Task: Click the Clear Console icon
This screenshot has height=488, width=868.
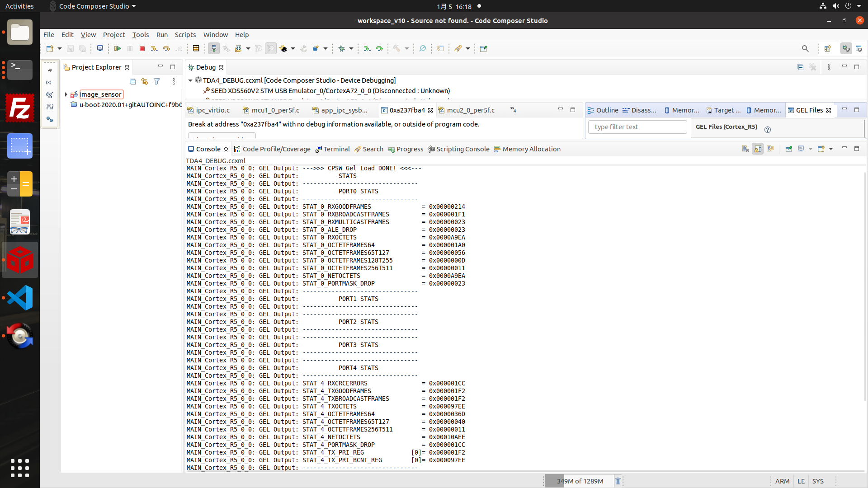Action: point(745,149)
